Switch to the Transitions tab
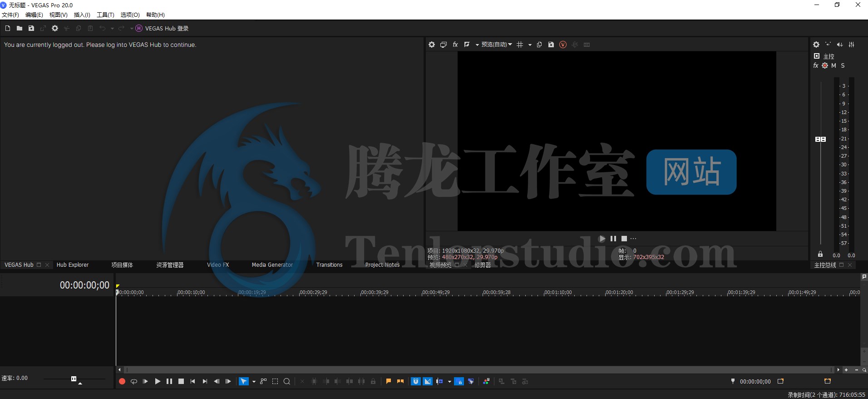Screen dimensions: 868x399 329,265
